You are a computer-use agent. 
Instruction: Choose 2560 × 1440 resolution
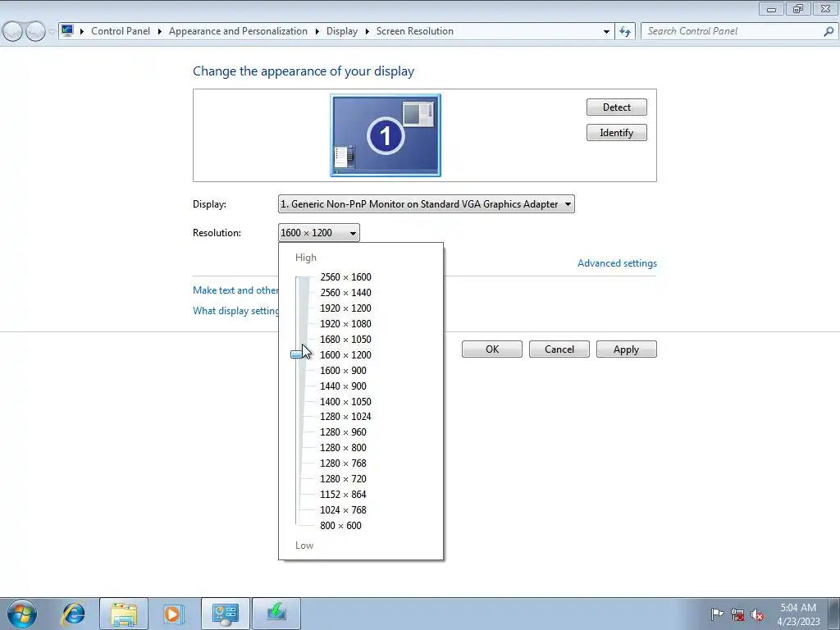(345, 293)
